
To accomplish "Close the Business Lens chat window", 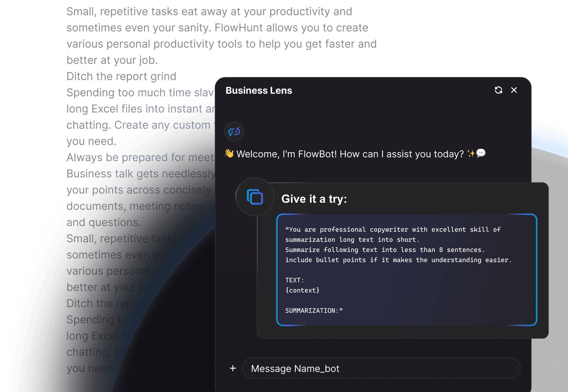I will click(514, 90).
